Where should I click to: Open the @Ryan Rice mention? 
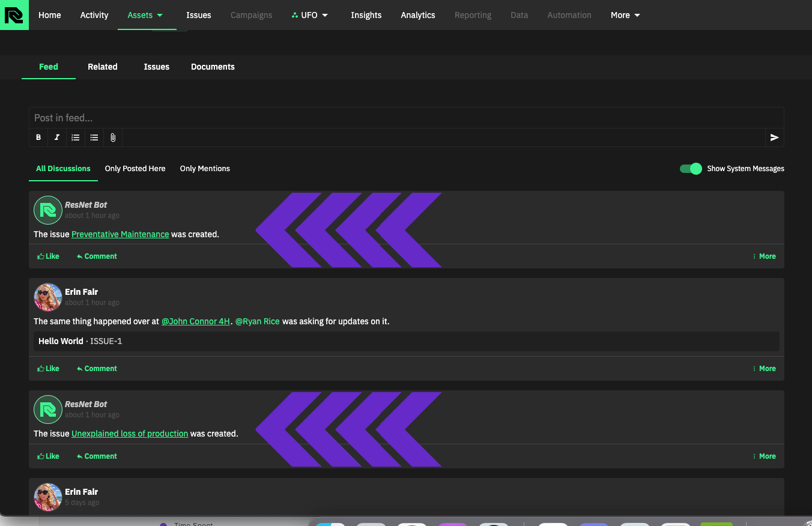point(258,321)
